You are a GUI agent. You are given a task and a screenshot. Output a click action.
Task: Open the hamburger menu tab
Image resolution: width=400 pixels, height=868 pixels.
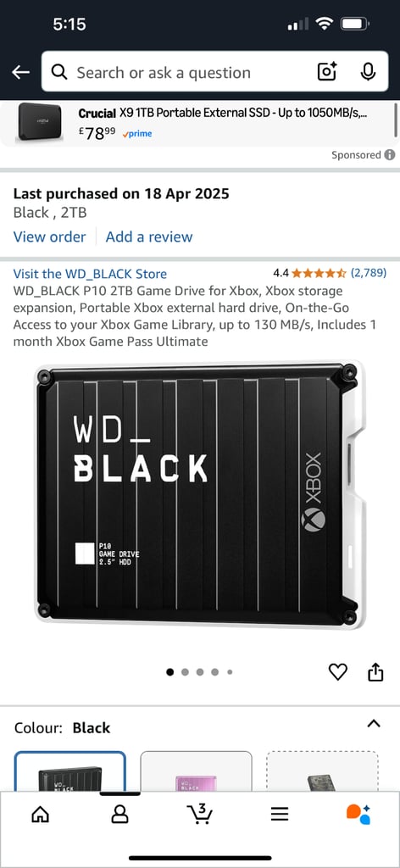point(280,815)
